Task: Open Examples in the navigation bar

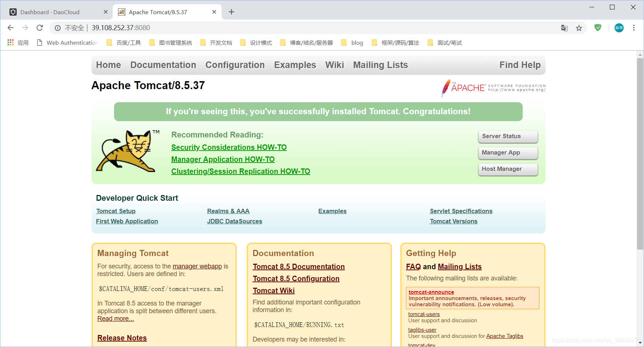Action: point(295,65)
